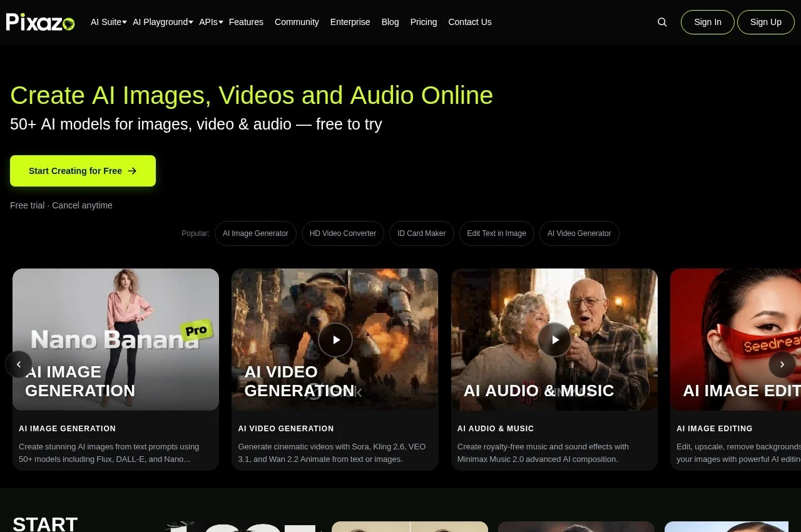Open the Community page
The width and height of the screenshot is (801, 532).
(297, 22)
